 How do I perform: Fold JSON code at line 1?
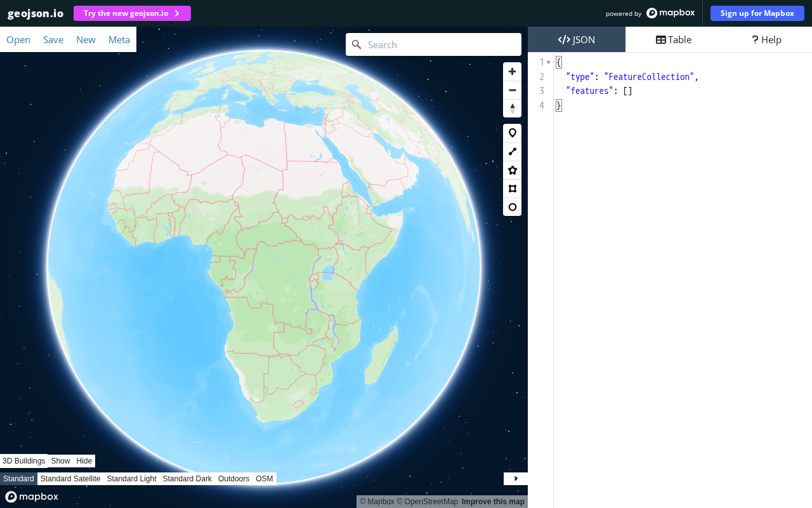pos(548,62)
